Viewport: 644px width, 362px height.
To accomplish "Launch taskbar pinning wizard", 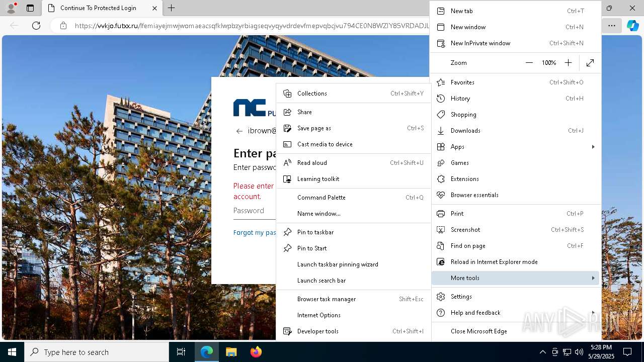I will click(354, 264).
